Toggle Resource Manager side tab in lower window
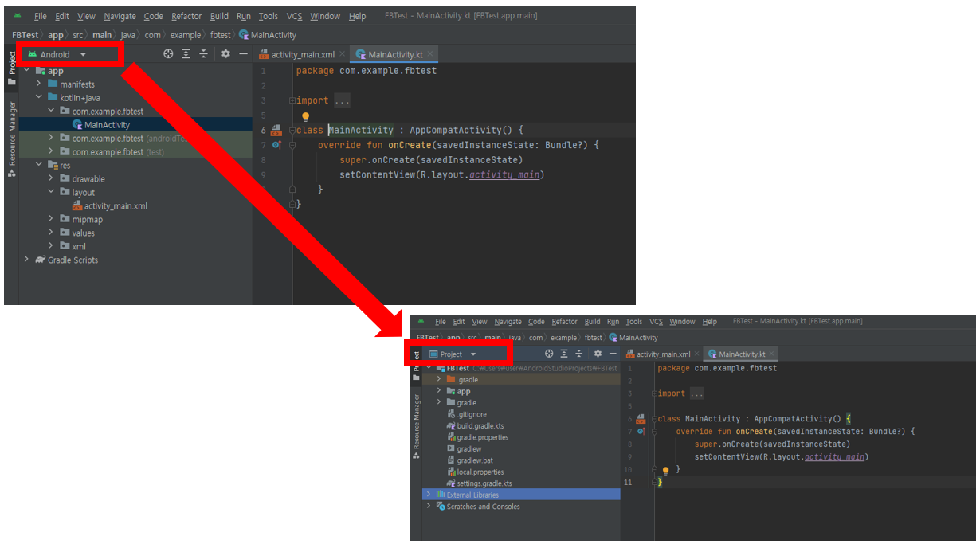Viewport: 980px width, 544px height. tap(416, 426)
